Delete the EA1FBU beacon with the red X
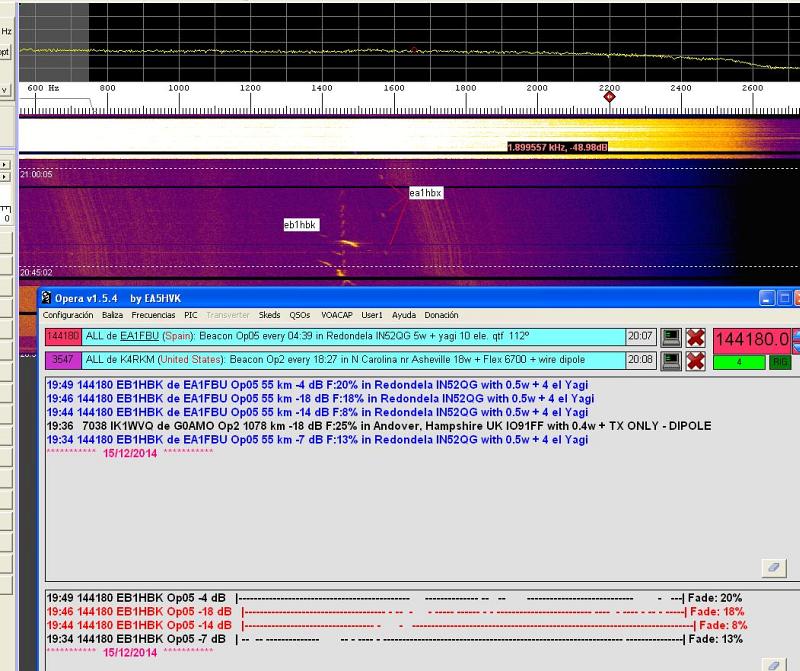 695,338
